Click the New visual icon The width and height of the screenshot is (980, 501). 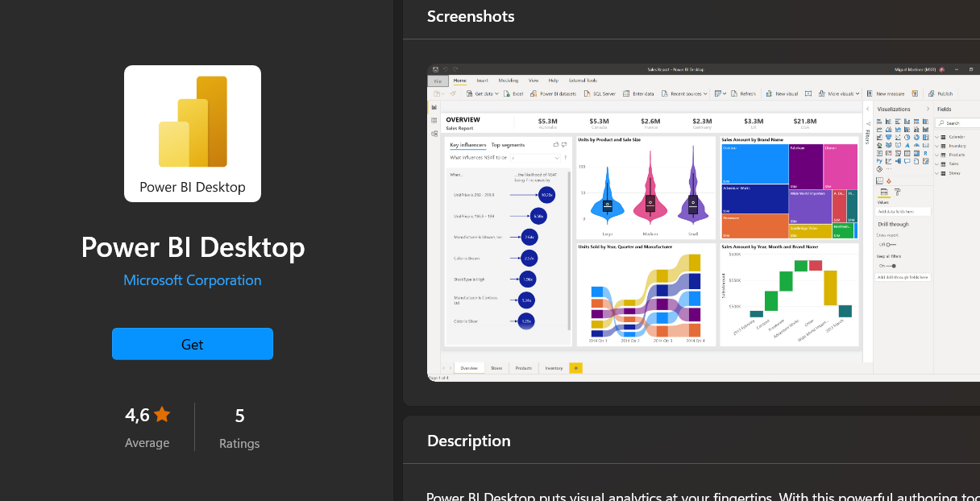pyautogui.click(x=770, y=93)
